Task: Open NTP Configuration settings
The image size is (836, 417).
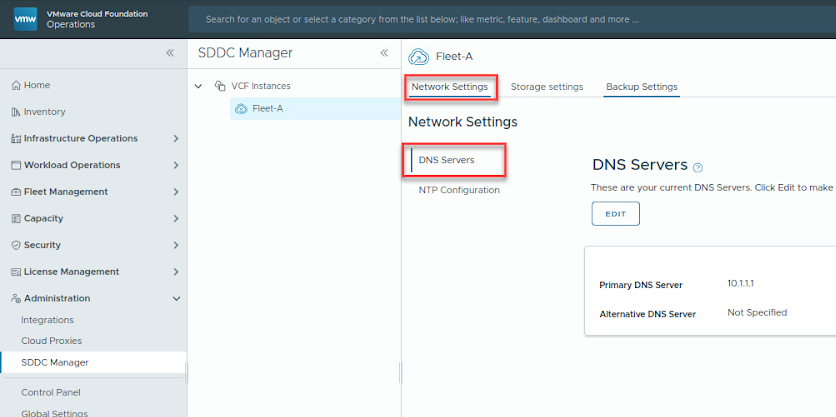Action: point(459,190)
